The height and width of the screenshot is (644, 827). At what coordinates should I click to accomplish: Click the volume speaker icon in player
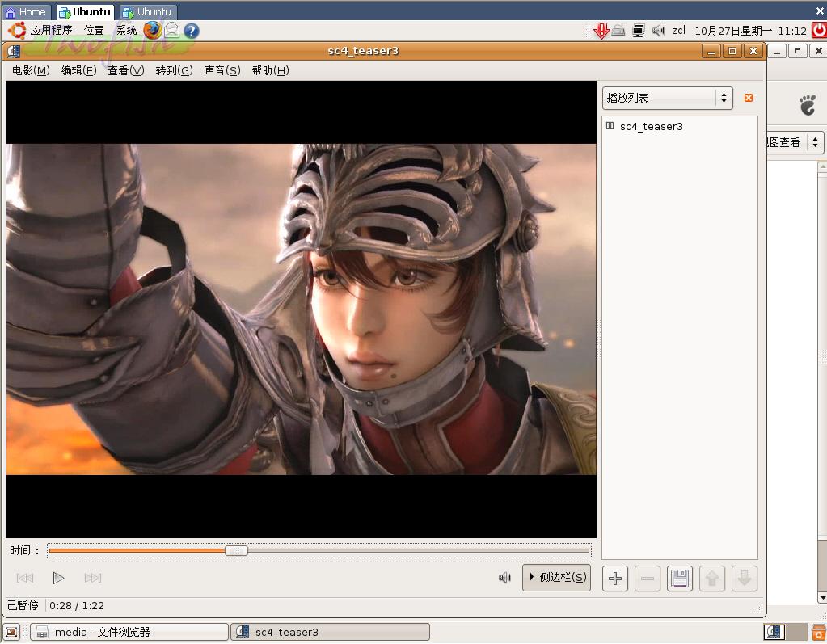coord(504,578)
